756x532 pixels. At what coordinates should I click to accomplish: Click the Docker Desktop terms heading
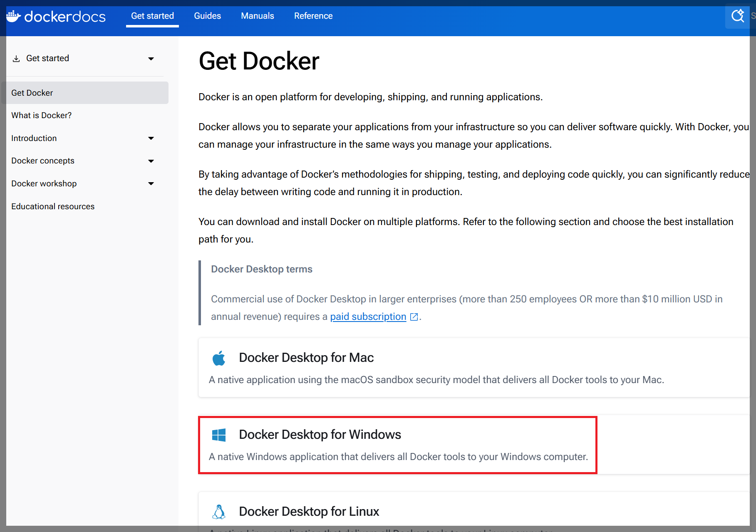pyautogui.click(x=261, y=269)
